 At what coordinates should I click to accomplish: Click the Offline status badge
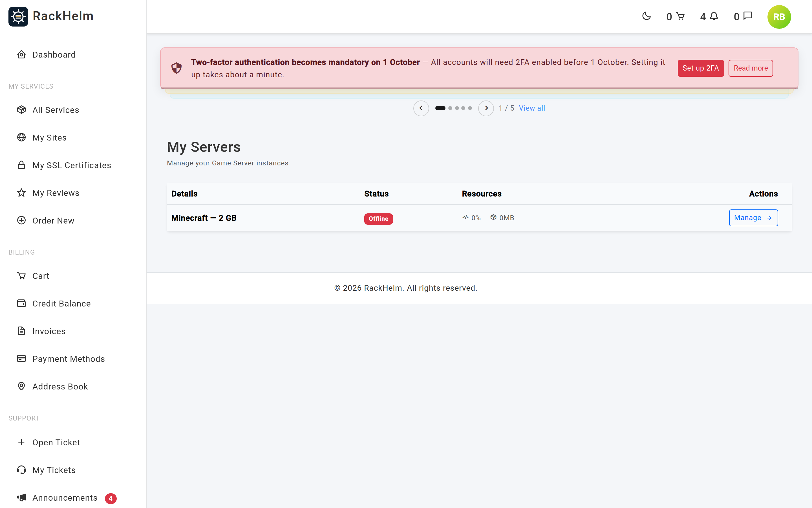click(x=378, y=219)
